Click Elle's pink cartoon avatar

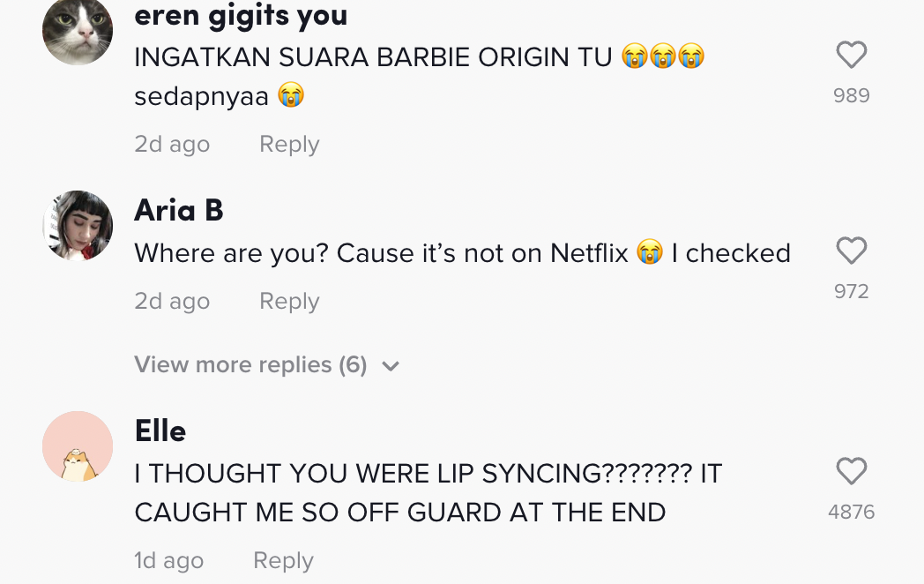point(78,446)
